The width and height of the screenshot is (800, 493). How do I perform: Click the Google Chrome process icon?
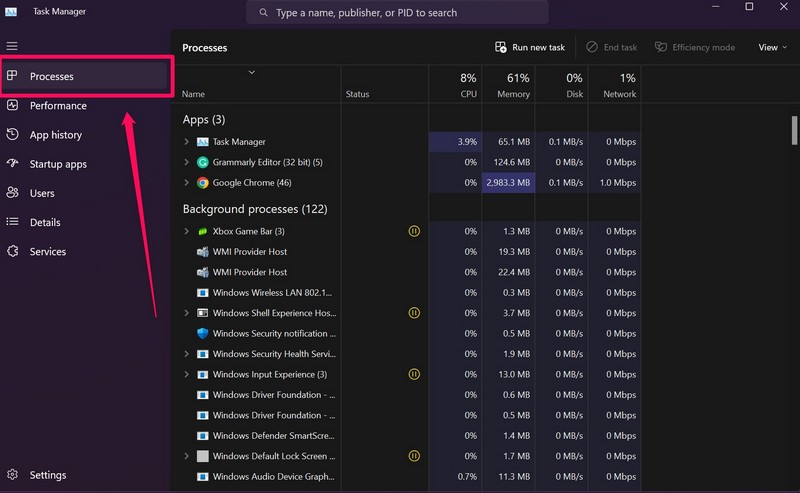tap(203, 183)
